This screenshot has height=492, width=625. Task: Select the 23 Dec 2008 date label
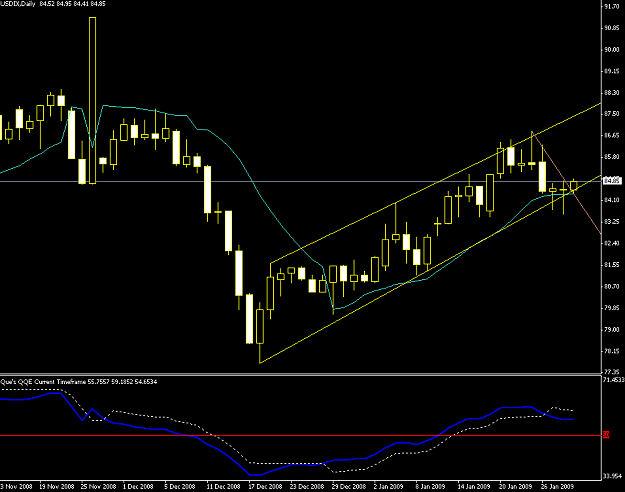click(307, 486)
